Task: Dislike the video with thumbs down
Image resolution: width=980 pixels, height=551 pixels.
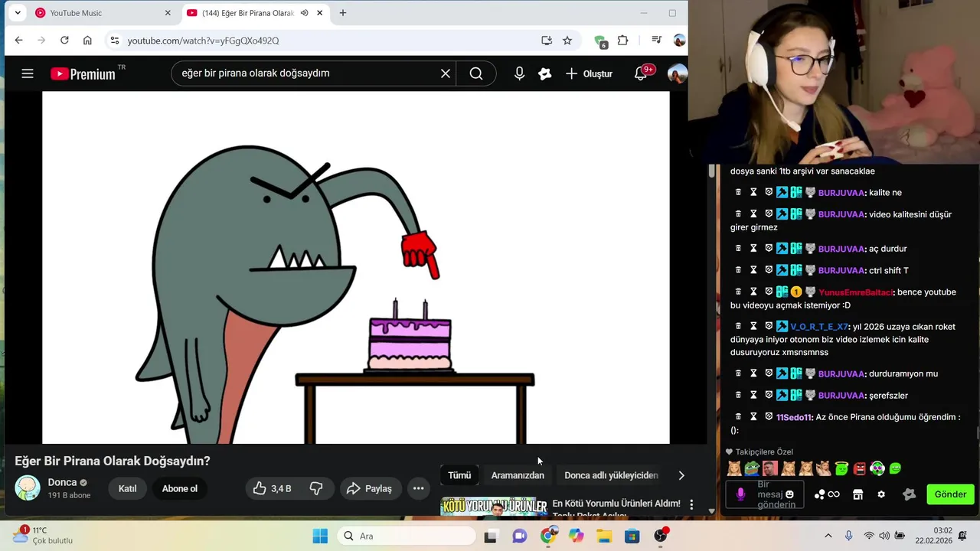Action: (x=316, y=488)
